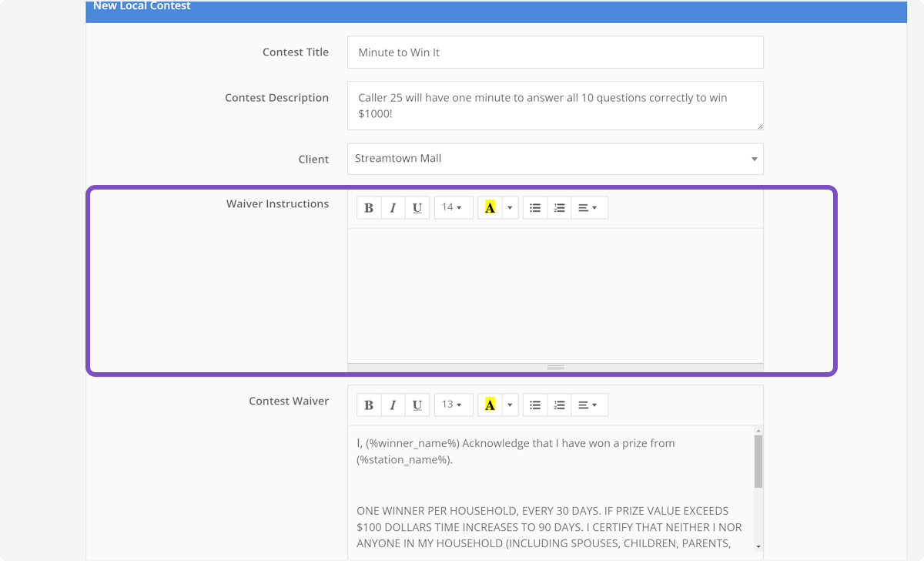Insert a bulleted list in Contest Waiver
The height and width of the screenshot is (561, 924).
tap(534, 405)
